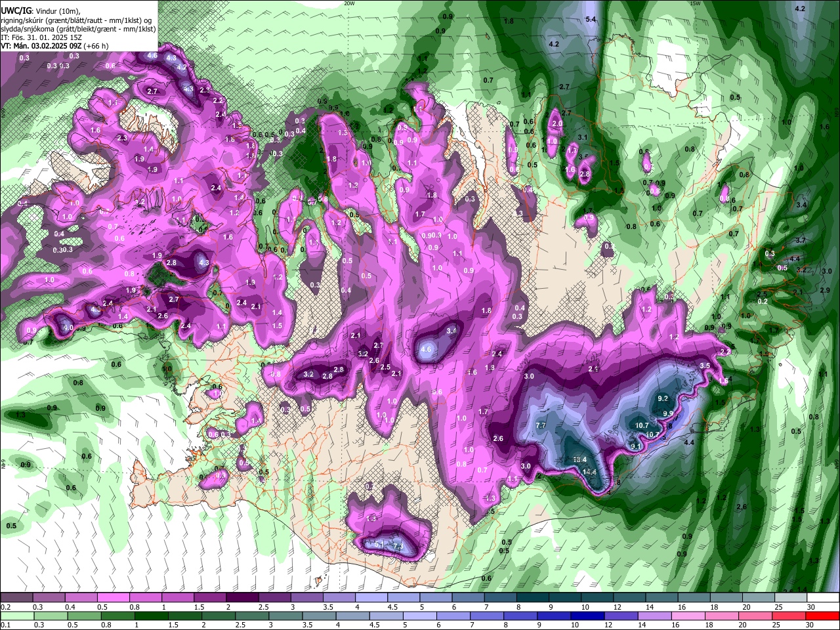Select the rain legend swatch between 0.5 and 0.8
This screenshot has height=630, width=840.
click(84, 616)
